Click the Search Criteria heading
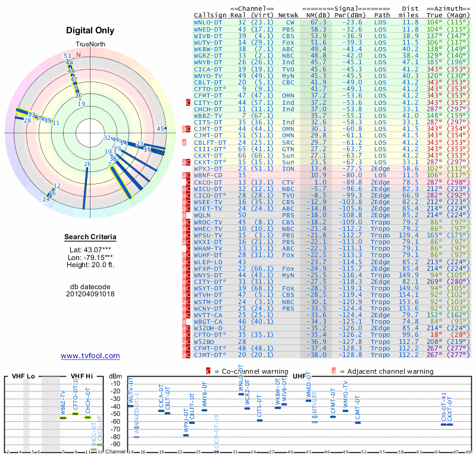This screenshot has width=476, height=457. point(90,237)
